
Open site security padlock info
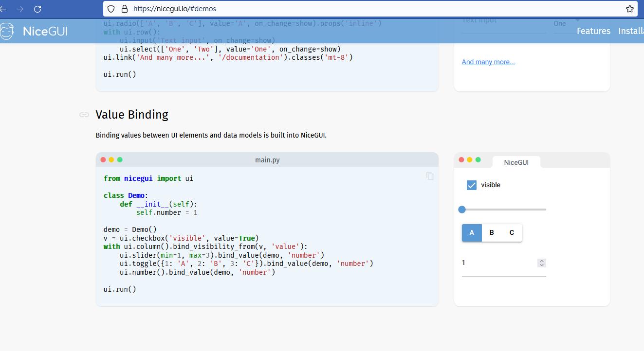124,9
